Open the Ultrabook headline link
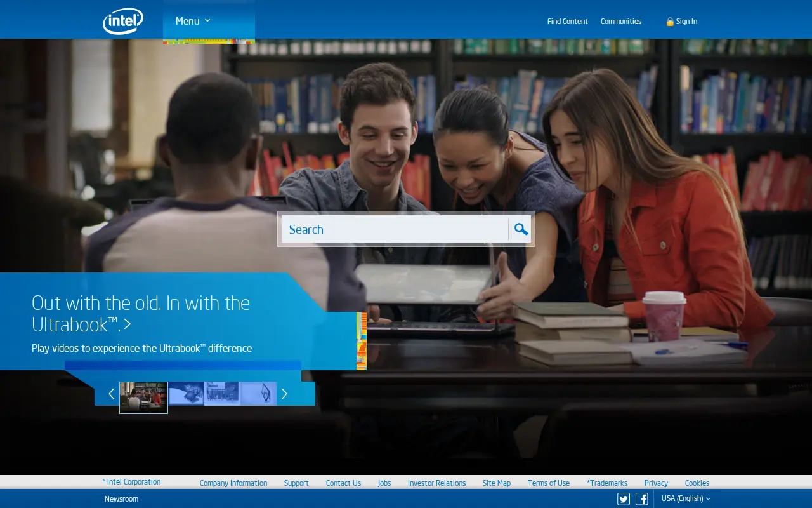This screenshot has height=508, width=812. point(141,313)
